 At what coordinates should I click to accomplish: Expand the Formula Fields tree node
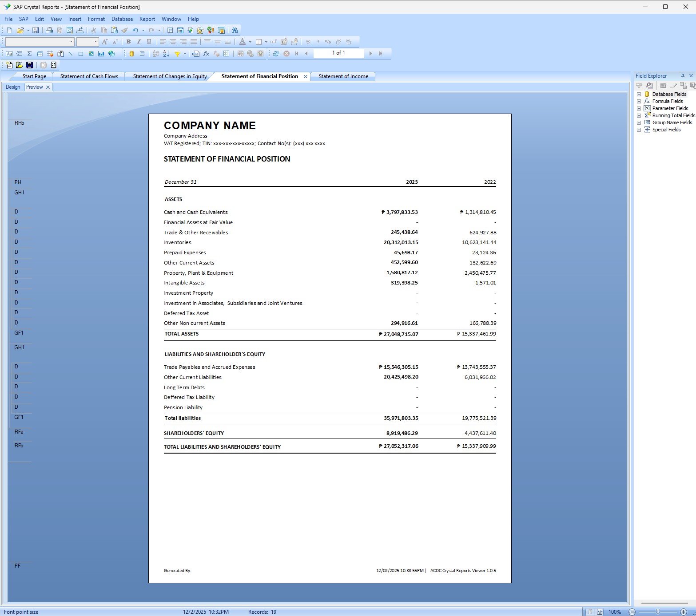point(639,101)
